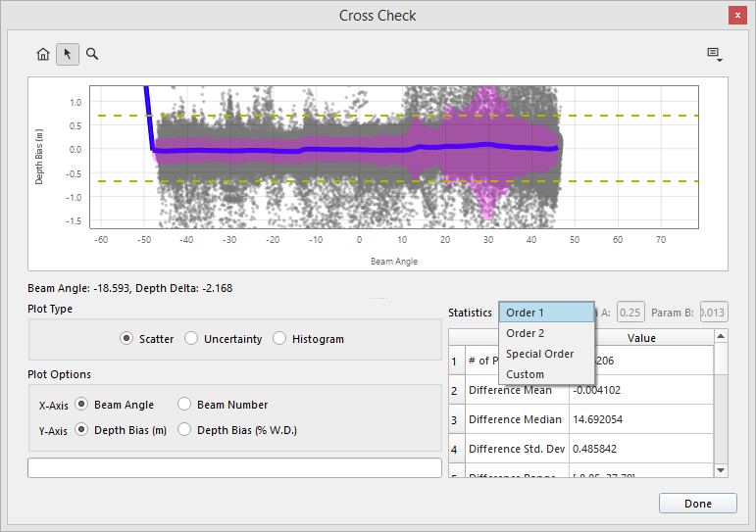Choose Uncertainty plot type
The image size is (756, 532).
point(191,339)
